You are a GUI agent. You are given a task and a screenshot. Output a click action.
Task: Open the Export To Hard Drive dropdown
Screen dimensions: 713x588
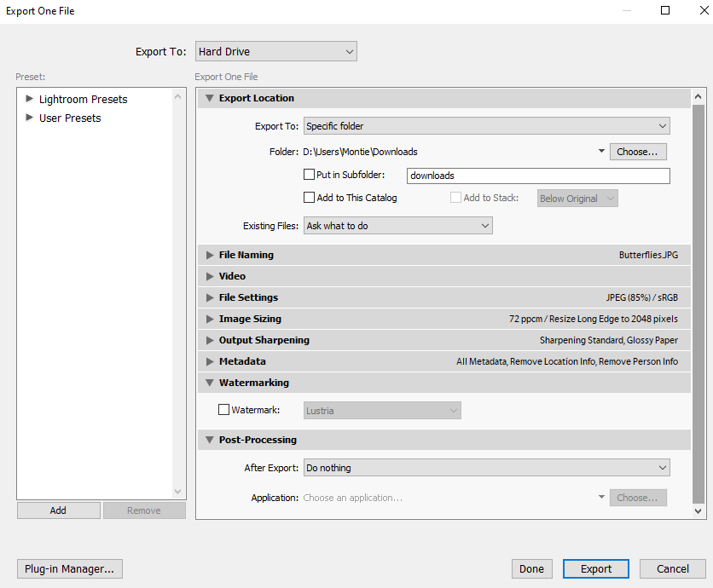pyautogui.click(x=275, y=50)
